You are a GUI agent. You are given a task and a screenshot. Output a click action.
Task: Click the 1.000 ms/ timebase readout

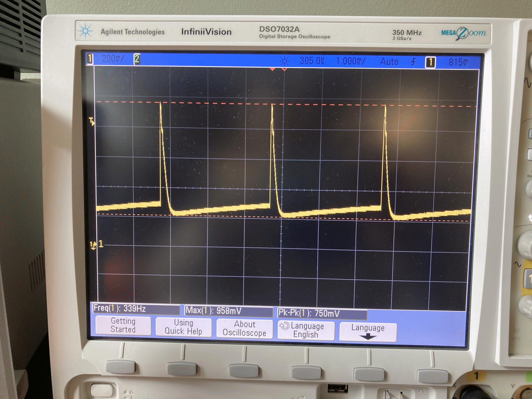[351, 61]
